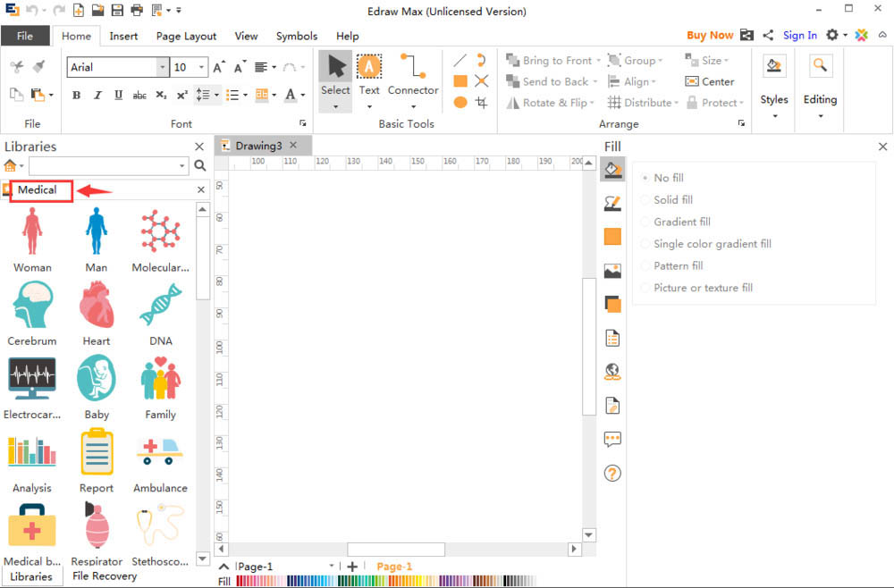Click the Bold formatting icon
The width and height of the screenshot is (894, 588).
pos(76,95)
